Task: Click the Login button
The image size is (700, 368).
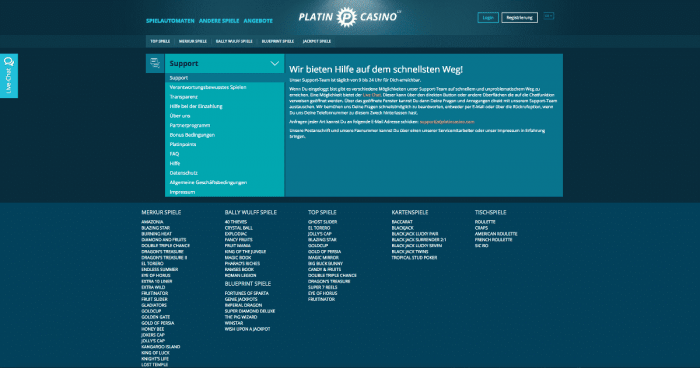Action: click(x=488, y=17)
